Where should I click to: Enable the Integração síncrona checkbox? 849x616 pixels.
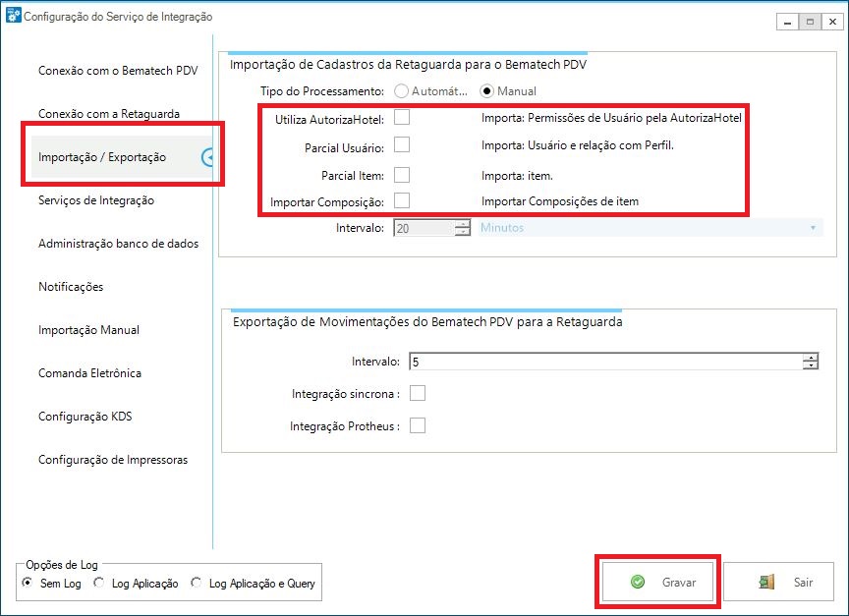click(x=418, y=393)
